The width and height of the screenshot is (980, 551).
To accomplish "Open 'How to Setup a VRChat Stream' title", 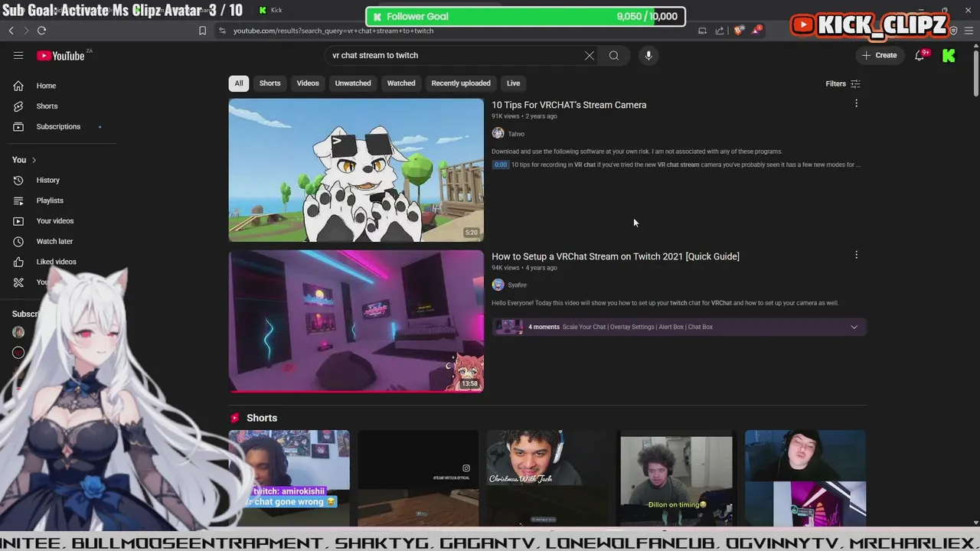I will (616, 256).
